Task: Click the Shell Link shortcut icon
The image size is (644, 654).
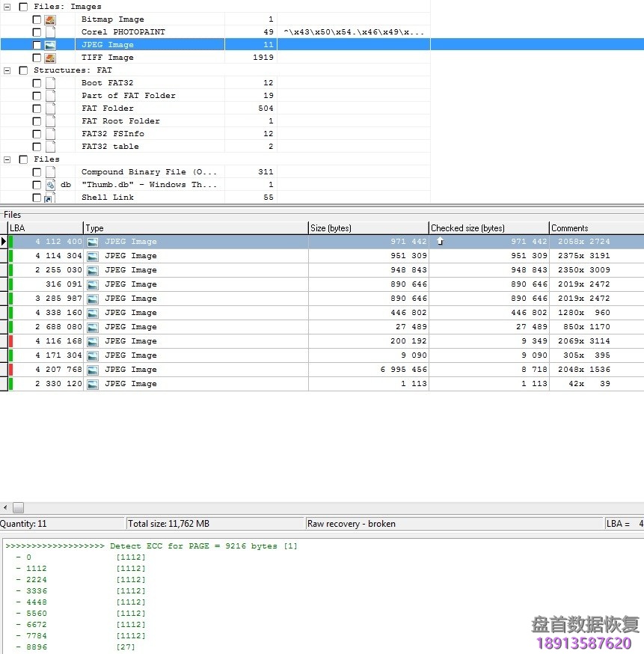Action: [x=49, y=198]
